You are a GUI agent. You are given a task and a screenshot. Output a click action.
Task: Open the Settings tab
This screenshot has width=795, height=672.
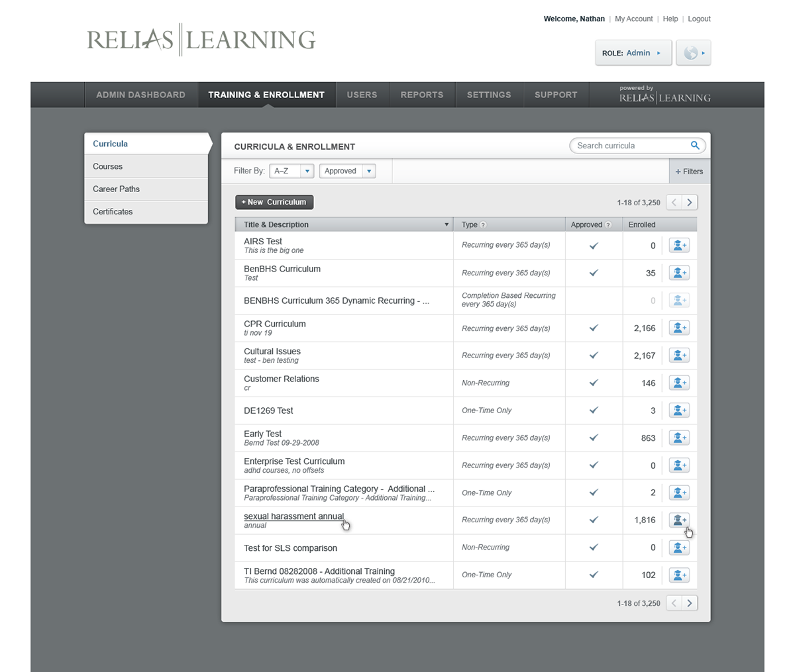tap(489, 95)
